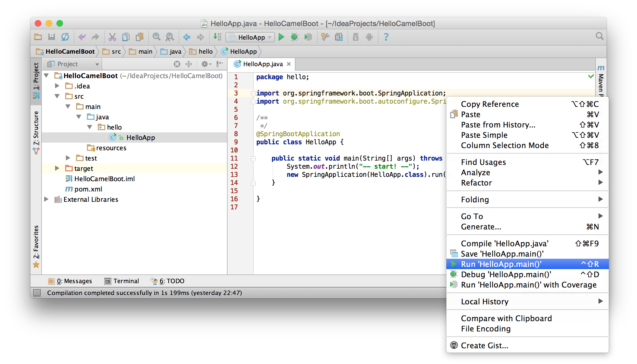Click the Help question mark icon
The image size is (637, 364).
(x=386, y=37)
